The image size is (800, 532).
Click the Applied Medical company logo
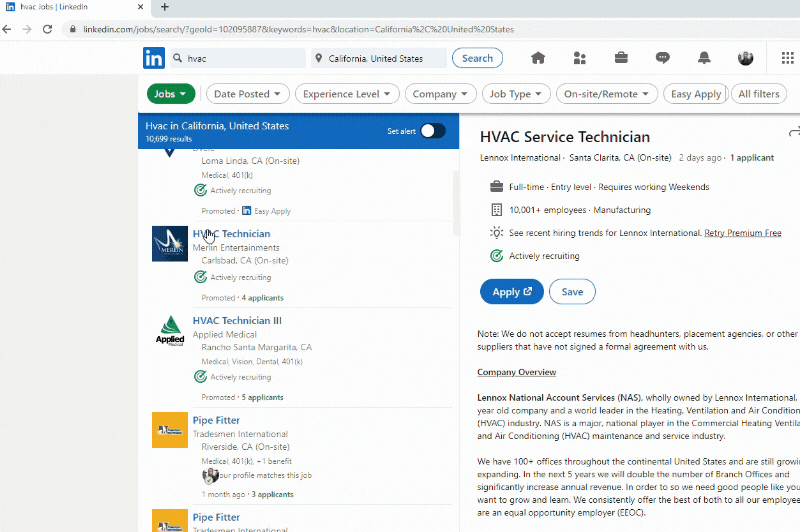click(x=170, y=331)
